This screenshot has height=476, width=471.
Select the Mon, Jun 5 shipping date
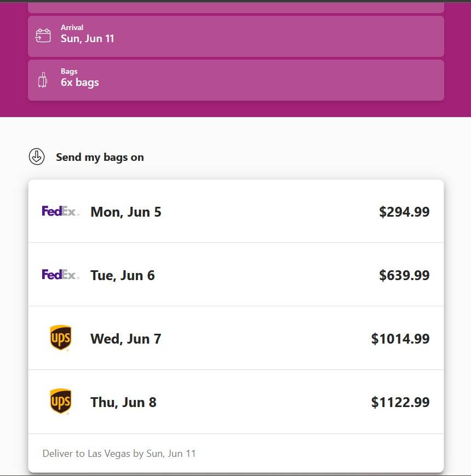[x=126, y=212]
